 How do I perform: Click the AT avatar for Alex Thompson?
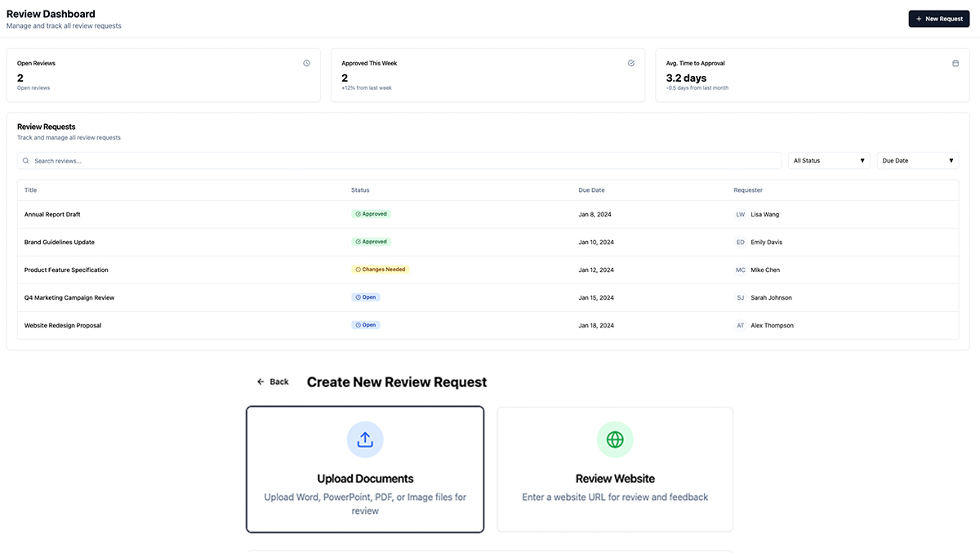coord(740,326)
